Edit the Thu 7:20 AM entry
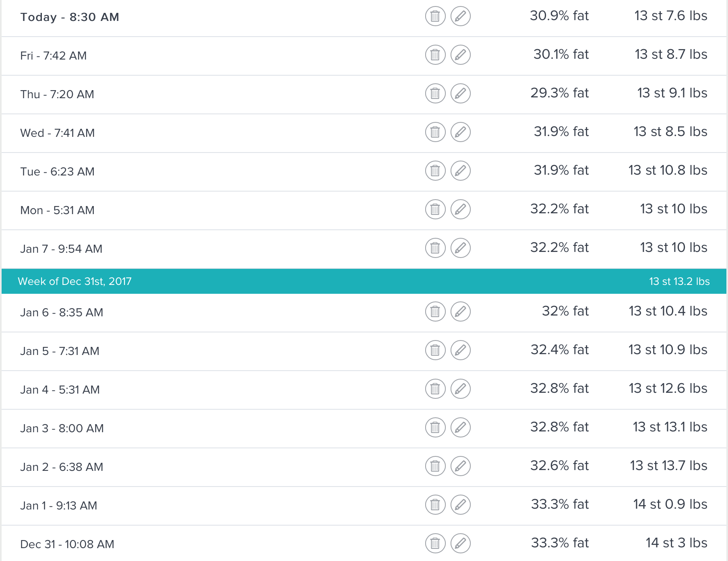The width and height of the screenshot is (728, 561). point(460,94)
